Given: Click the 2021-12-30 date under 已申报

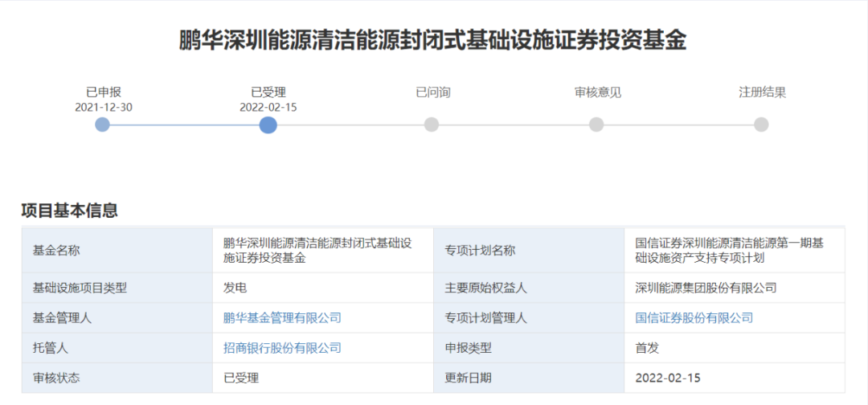Looking at the screenshot, I should 104,108.
